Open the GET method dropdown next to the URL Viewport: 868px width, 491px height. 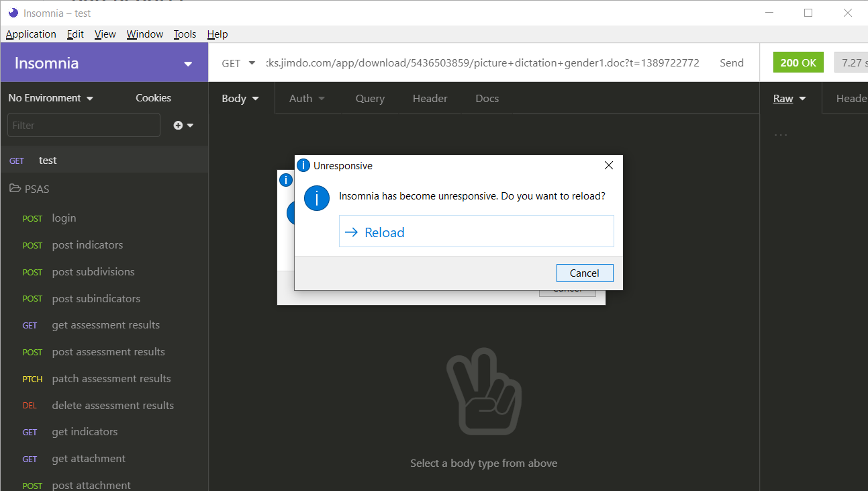click(238, 62)
